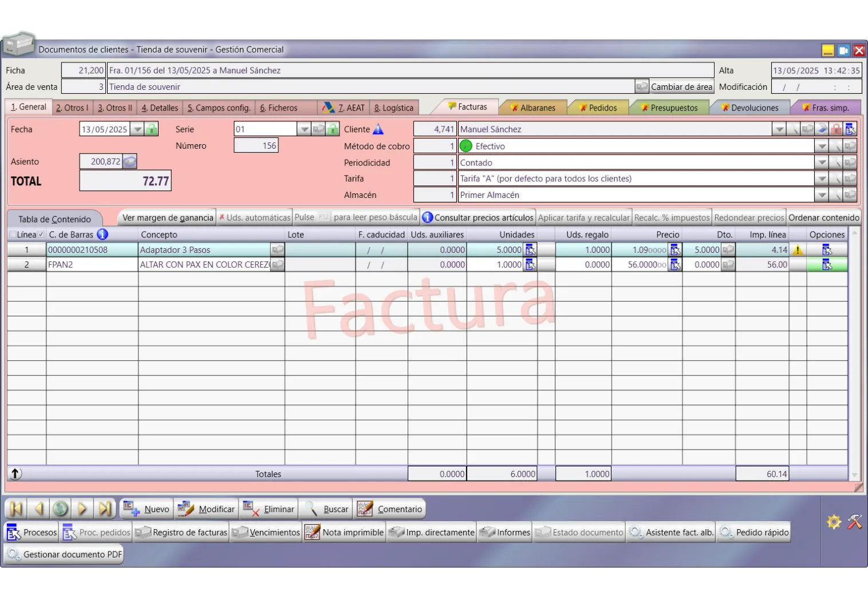Open the Método de cobro dropdown

[822, 146]
